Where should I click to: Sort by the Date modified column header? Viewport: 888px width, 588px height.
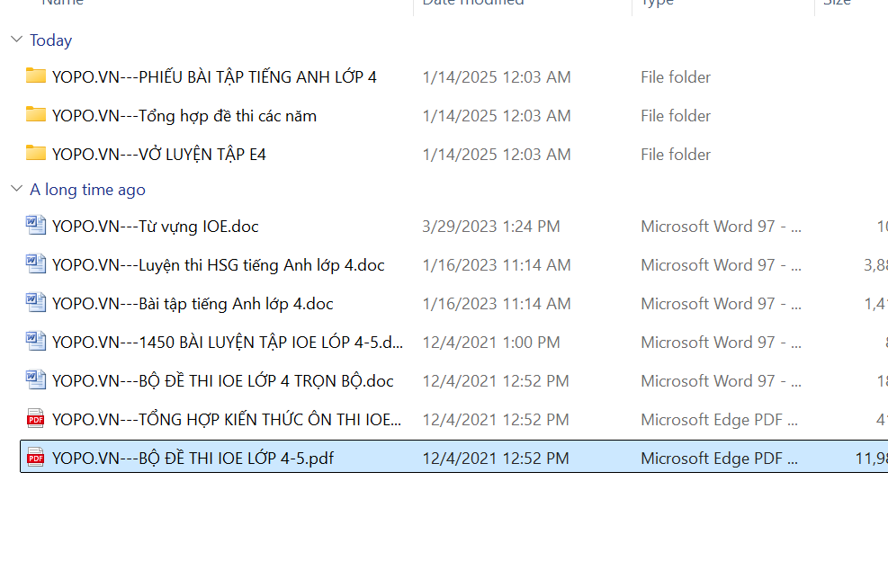point(473,3)
